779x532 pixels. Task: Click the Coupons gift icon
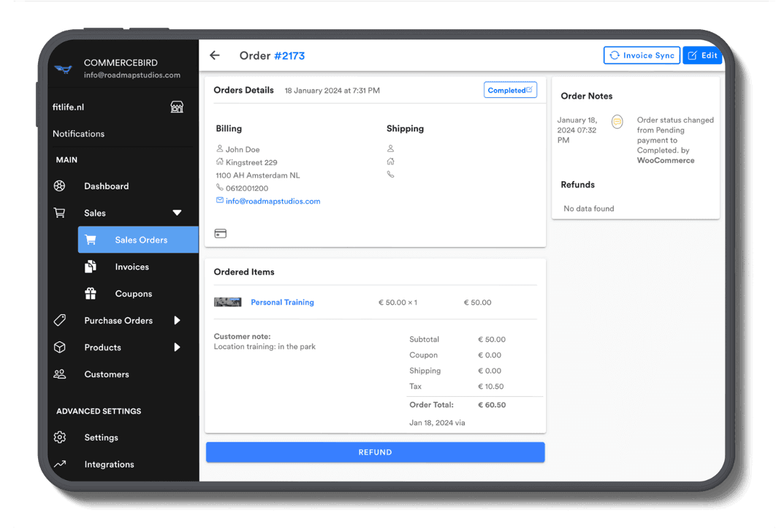[x=91, y=294]
